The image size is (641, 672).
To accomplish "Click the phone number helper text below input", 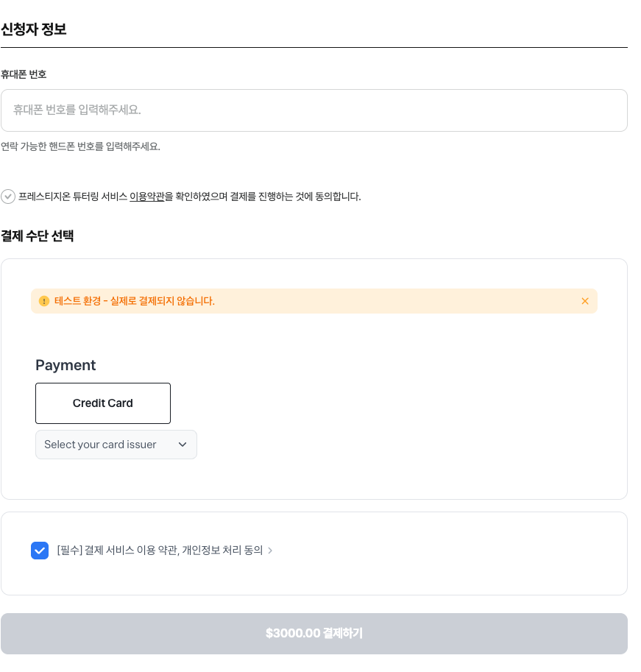I will click(x=80, y=146).
